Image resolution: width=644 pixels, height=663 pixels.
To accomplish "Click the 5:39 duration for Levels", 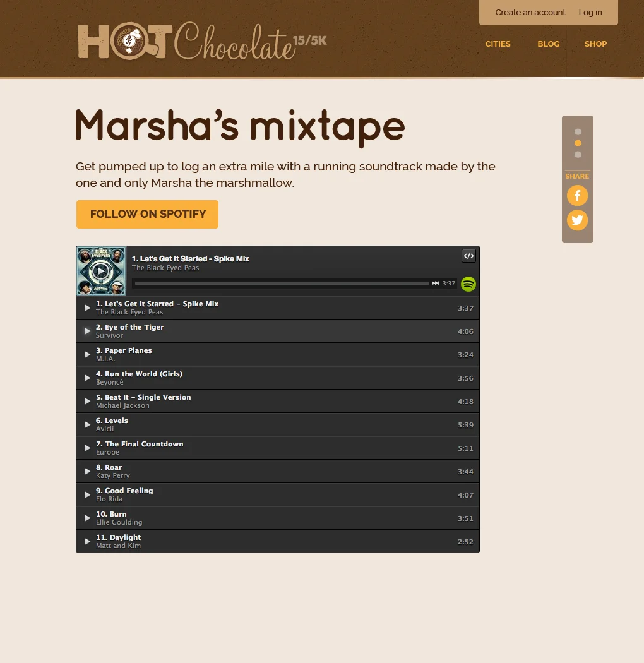I will [465, 425].
